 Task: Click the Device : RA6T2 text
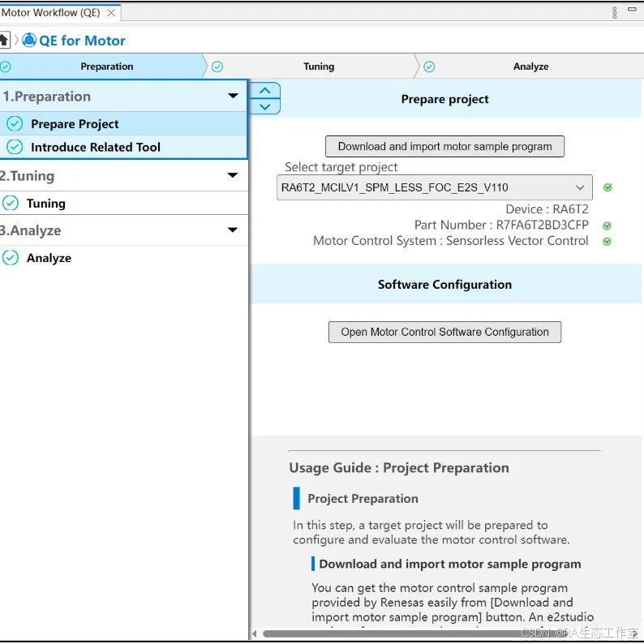click(x=547, y=209)
